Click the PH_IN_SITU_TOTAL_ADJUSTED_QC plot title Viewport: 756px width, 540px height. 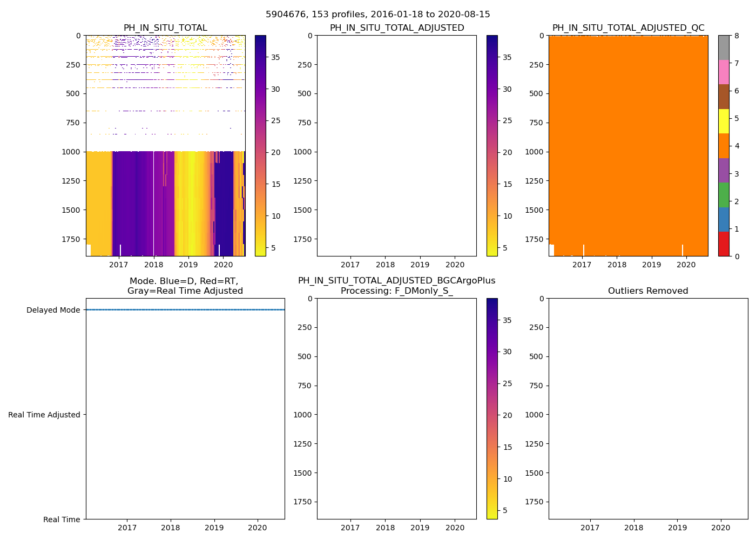click(628, 28)
